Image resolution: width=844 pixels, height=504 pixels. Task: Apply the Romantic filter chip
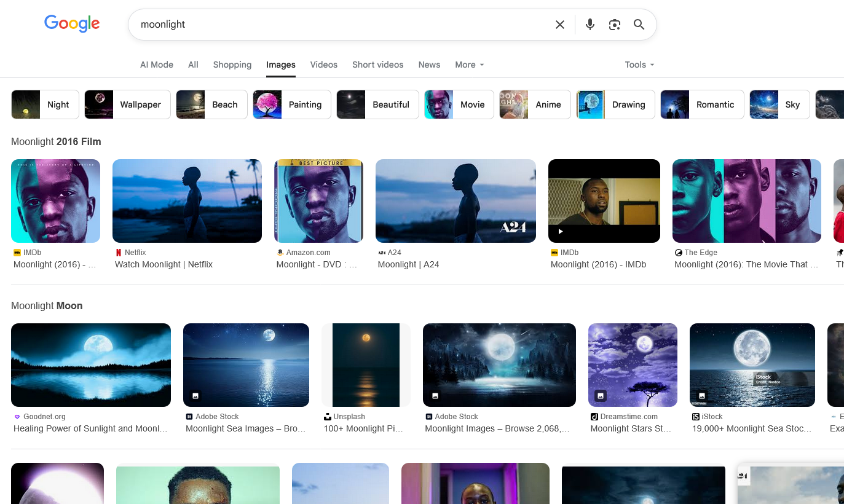click(702, 104)
